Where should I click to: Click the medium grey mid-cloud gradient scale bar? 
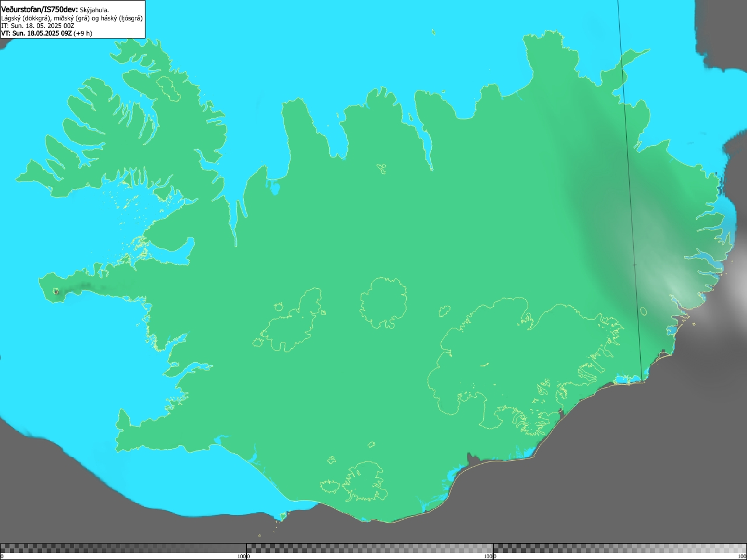click(x=369, y=548)
